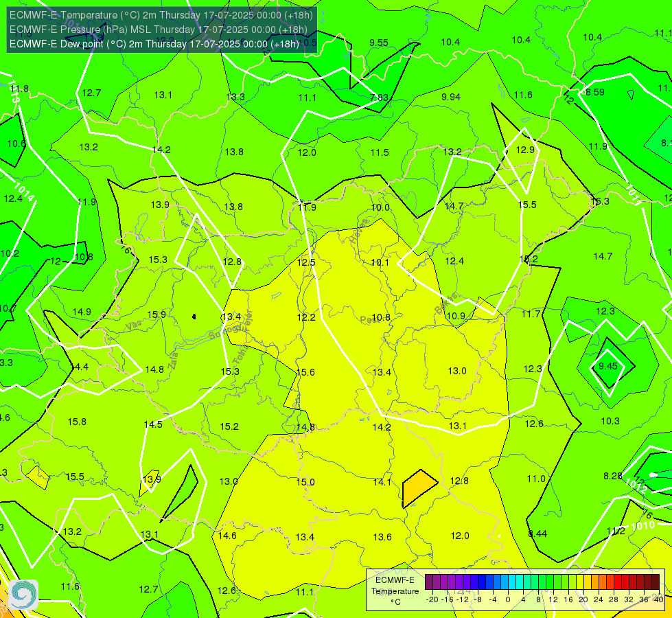The height and width of the screenshot is (618, 672).
Task: Select the ECMWF-E Pressure MSL layer title
Action: [158, 30]
